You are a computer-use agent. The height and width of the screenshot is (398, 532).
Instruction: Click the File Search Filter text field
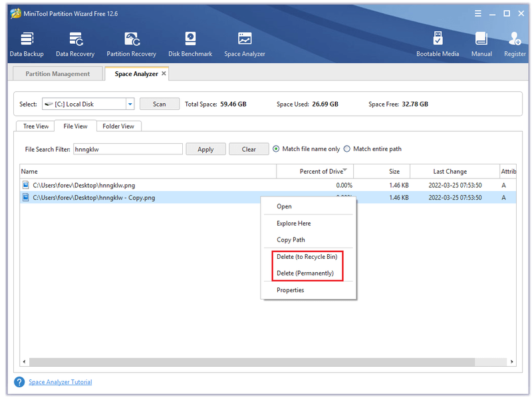128,150
